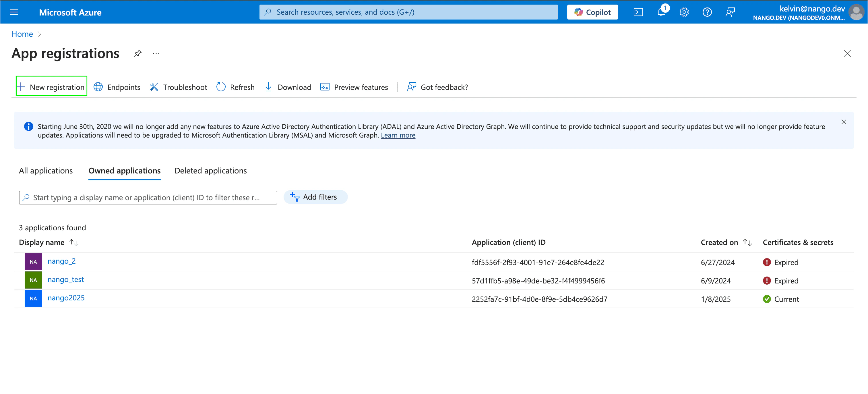868x394 pixels.
Task: Click Refresh in the toolbar
Action: pos(236,87)
